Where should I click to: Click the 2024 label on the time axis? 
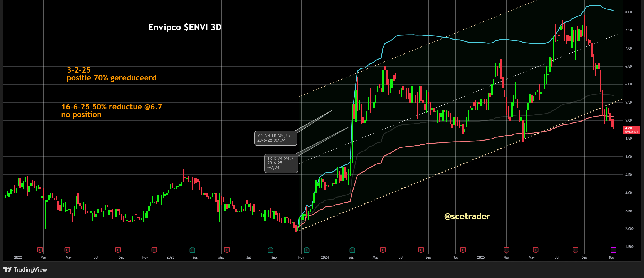(325, 257)
